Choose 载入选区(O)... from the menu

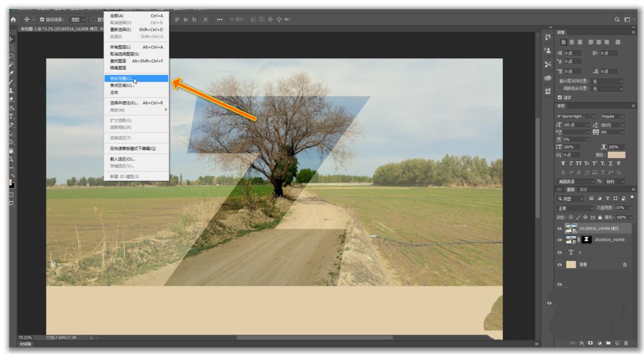click(x=136, y=159)
